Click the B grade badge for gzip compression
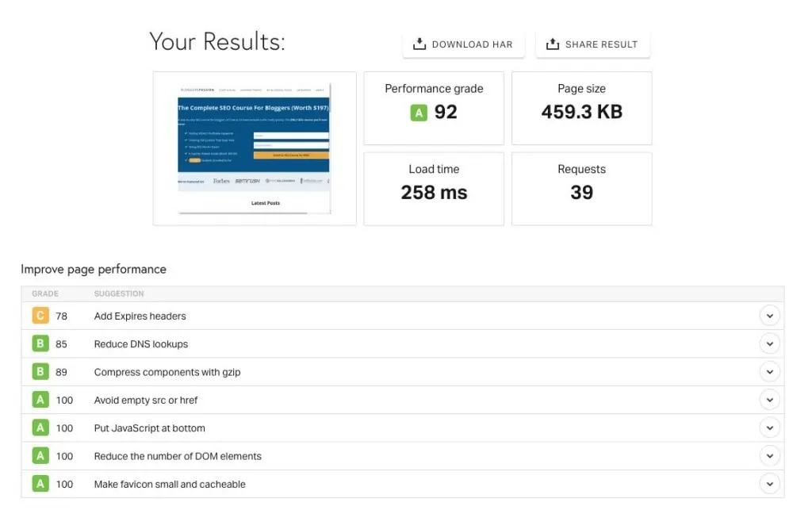This screenshot has width=812, height=529. coord(40,371)
